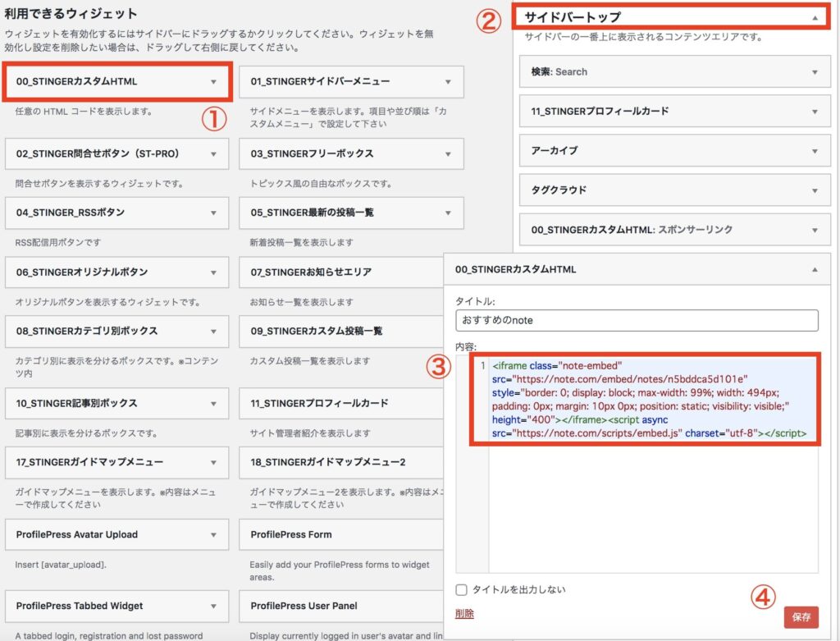The image size is (840, 641).
Task: Expand the タグクラウド sidebar widget
Action: (x=815, y=190)
